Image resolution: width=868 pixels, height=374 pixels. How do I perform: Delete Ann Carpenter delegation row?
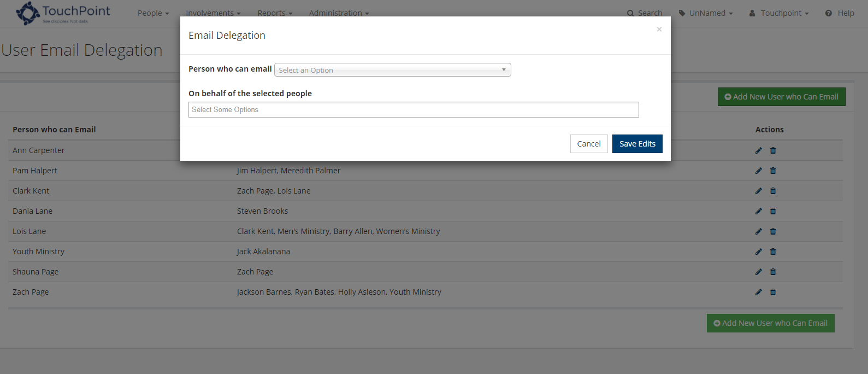pyautogui.click(x=773, y=150)
